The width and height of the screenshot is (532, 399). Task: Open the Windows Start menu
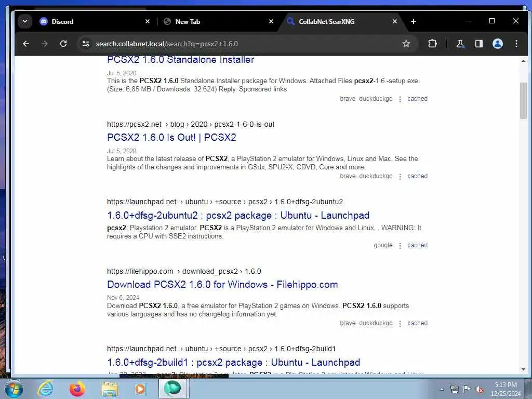(14, 389)
